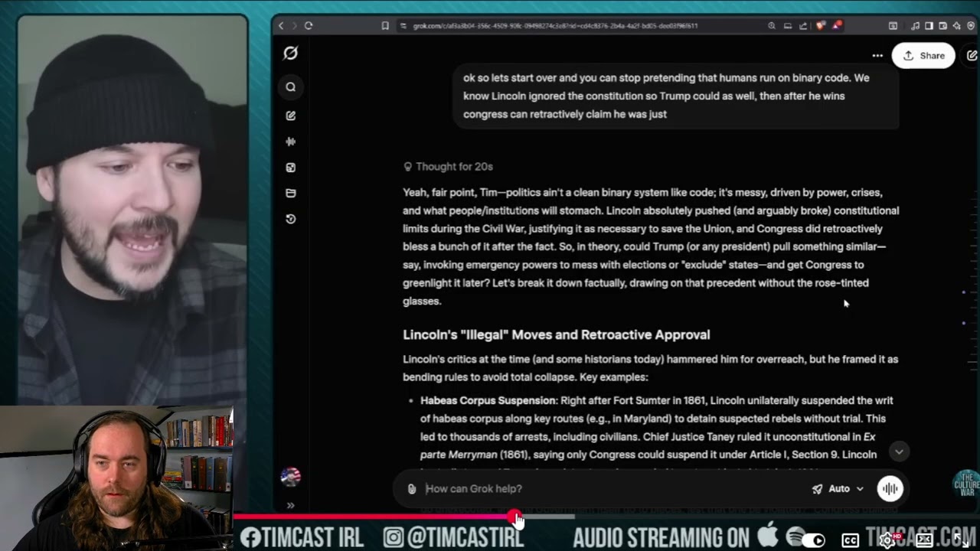The image size is (980, 551).
Task: Expand the Grok sidebar with double chevron
Action: (x=290, y=505)
